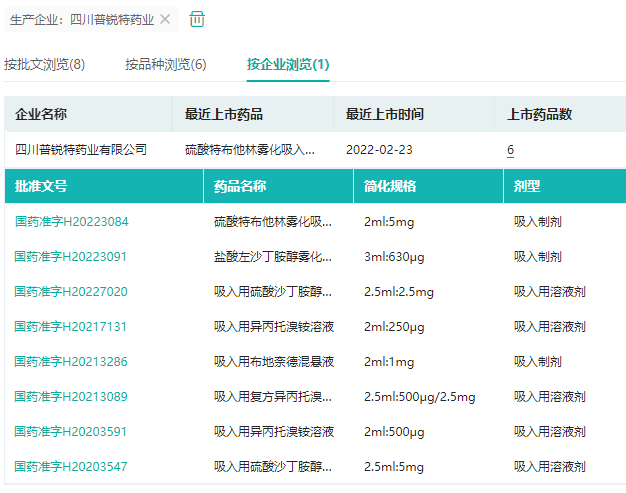Click the 2ml:1mg specification cell

coord(389,362)
